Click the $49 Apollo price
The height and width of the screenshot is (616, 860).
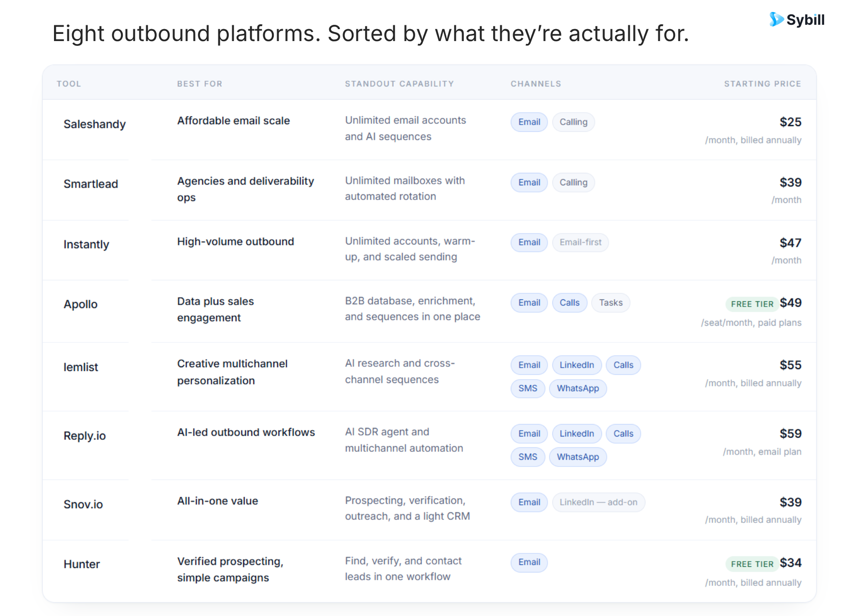(x=791, y=303)
